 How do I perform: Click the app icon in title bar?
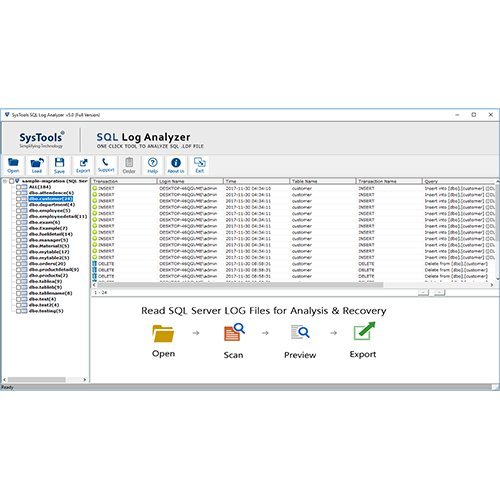[7, 115]
